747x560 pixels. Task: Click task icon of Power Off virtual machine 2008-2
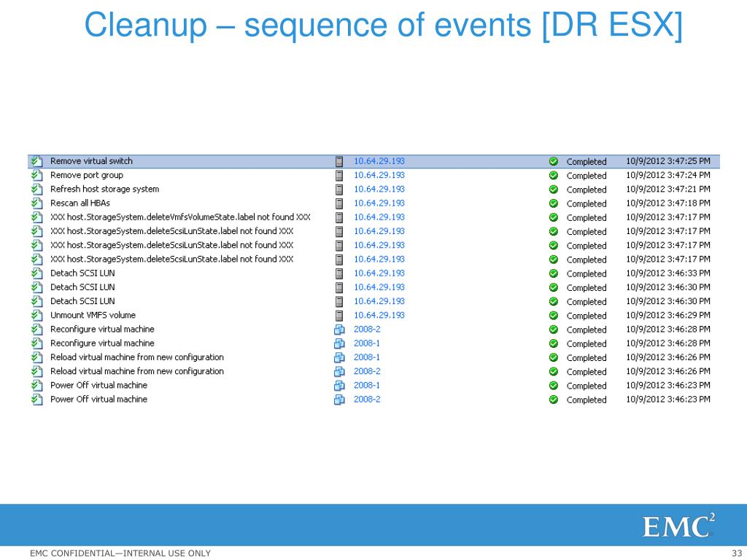tap(36, 400)
